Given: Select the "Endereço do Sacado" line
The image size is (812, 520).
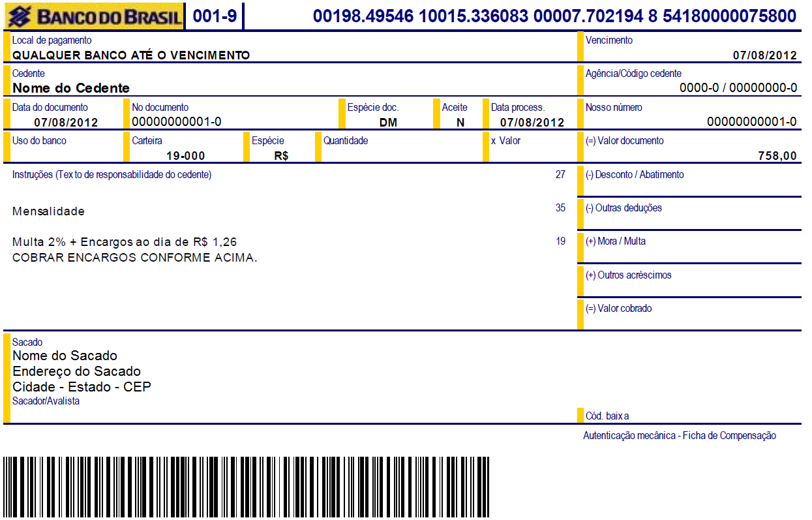Looking at the screenshot, I should [x=76, y=371].
